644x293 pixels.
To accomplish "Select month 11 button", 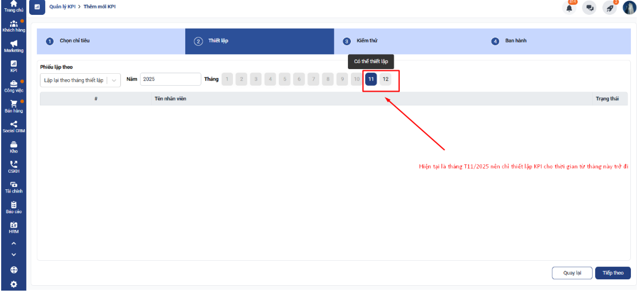I will [371, 79].
